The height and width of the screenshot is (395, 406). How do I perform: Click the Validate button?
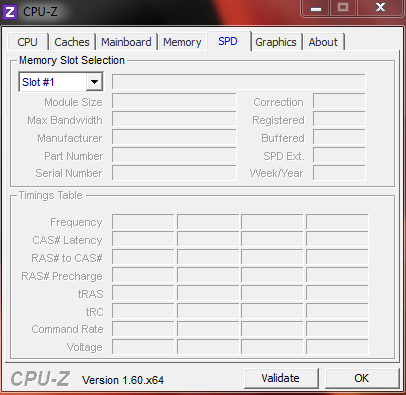coord(281,378)
